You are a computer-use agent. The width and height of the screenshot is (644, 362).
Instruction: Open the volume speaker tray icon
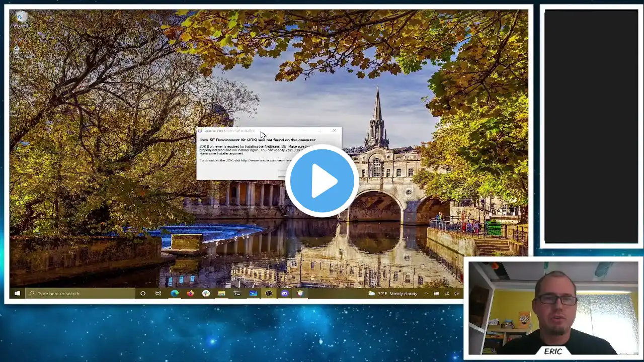456,293
